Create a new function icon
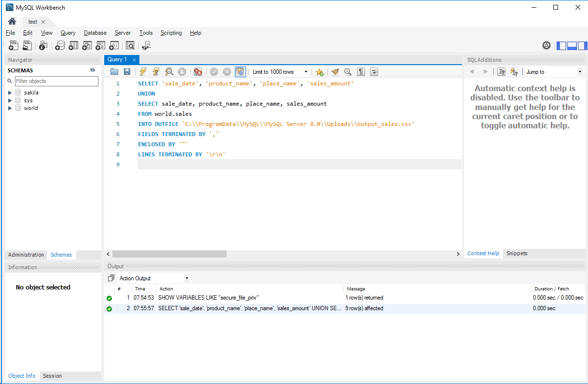Viewport: 588px width, 384px height. (x=114, y=45)
